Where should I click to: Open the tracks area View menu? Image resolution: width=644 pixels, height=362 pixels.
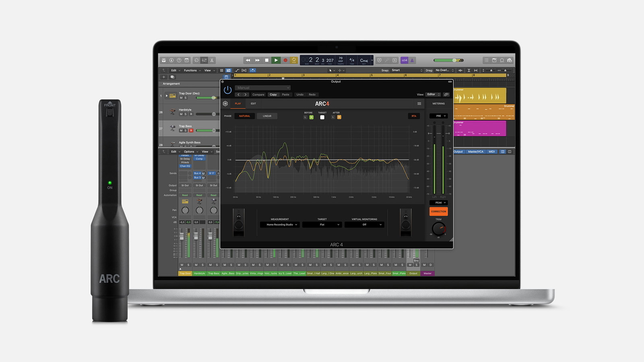(209, 70)
